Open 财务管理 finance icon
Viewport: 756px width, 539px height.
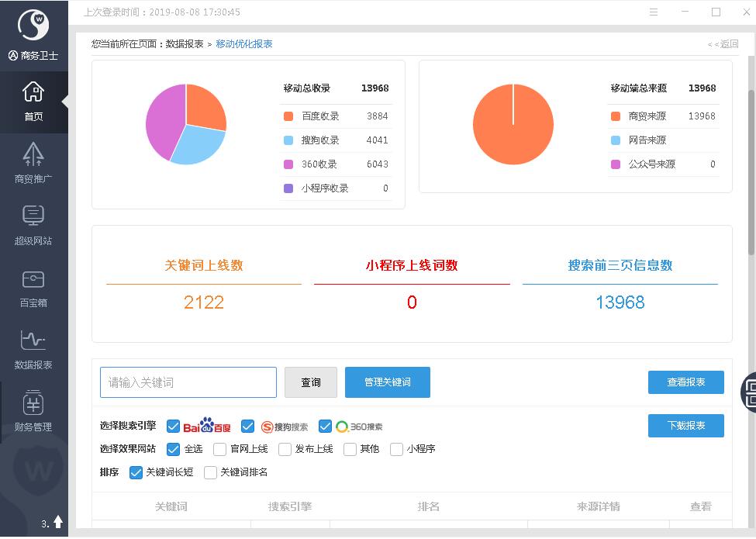(33, 403)
